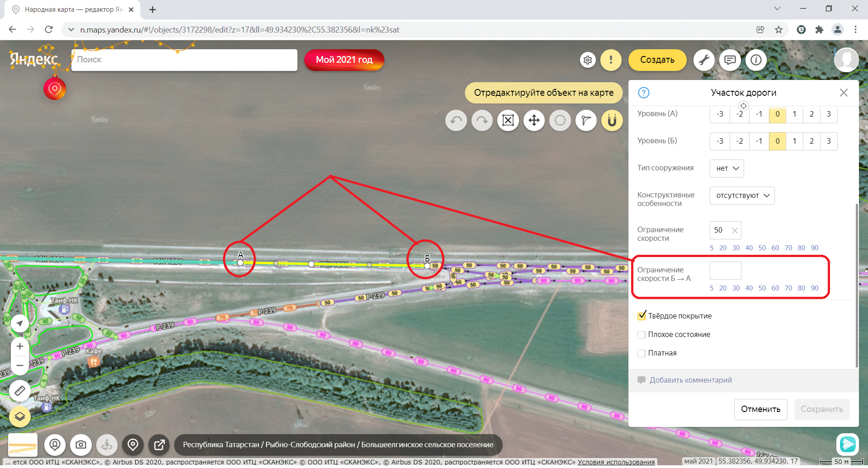This screenshot has height=468, width=868.
Task: Enable the Плохое состояние checkbox
Action: (642, 335)
